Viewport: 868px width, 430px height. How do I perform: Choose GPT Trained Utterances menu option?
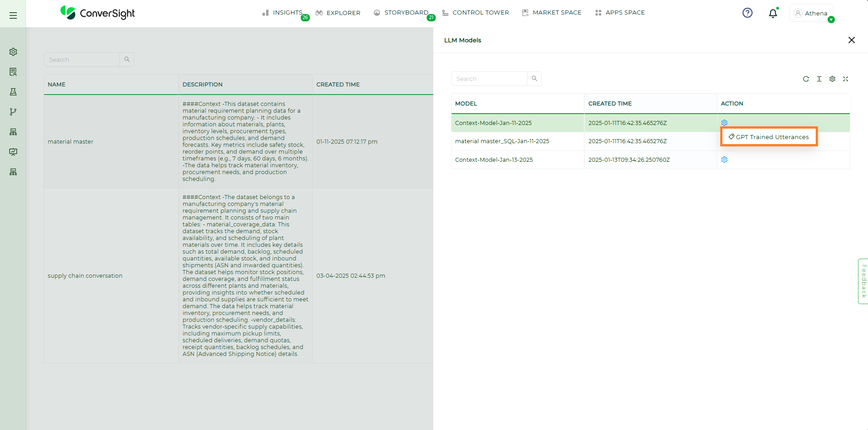coord(769,136)
